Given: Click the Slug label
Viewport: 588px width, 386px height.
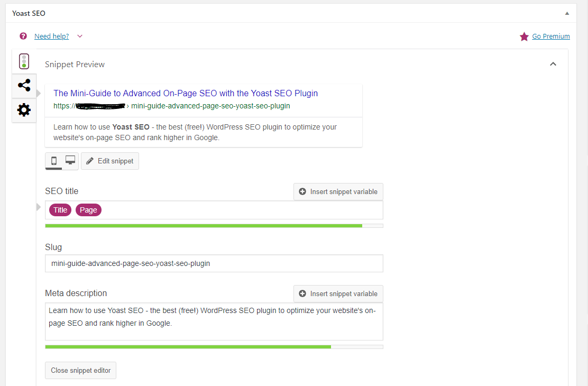Looking at the screenshot, I should coord(53,247).
